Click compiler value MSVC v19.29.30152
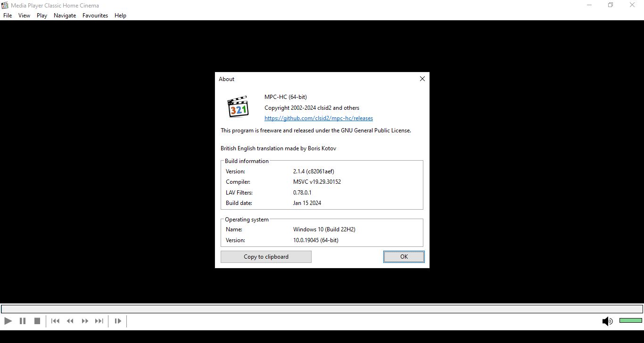Screen dimensions: 644x343 click(317, 182)
